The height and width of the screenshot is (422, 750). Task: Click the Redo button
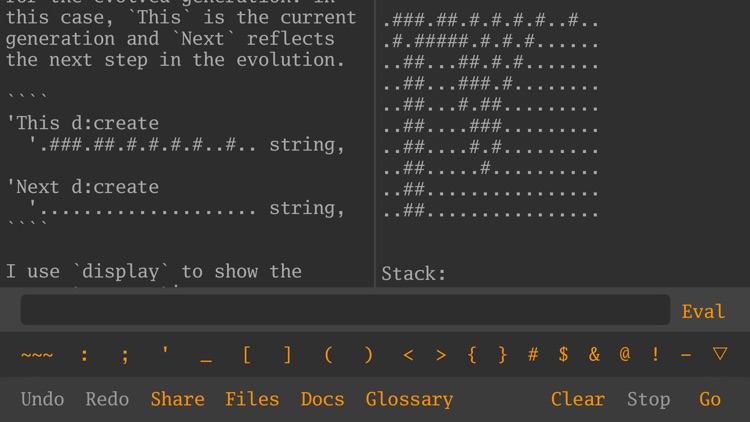(x=107, y=399)
